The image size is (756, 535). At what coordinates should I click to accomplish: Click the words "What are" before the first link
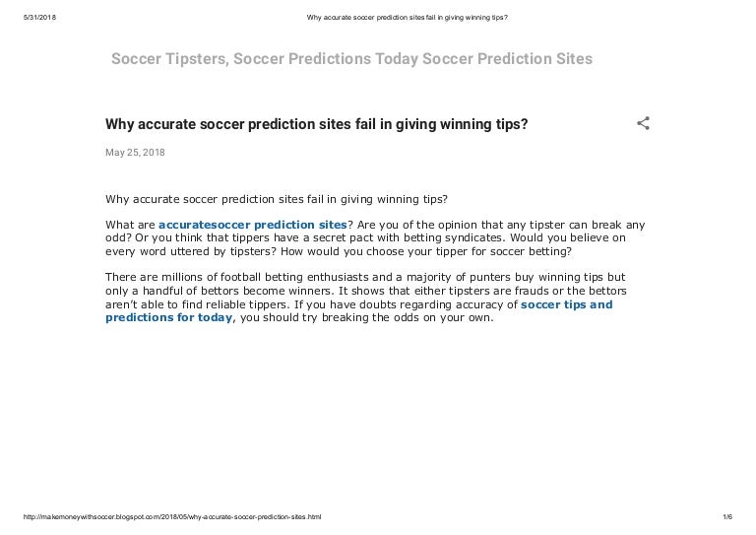130,225
